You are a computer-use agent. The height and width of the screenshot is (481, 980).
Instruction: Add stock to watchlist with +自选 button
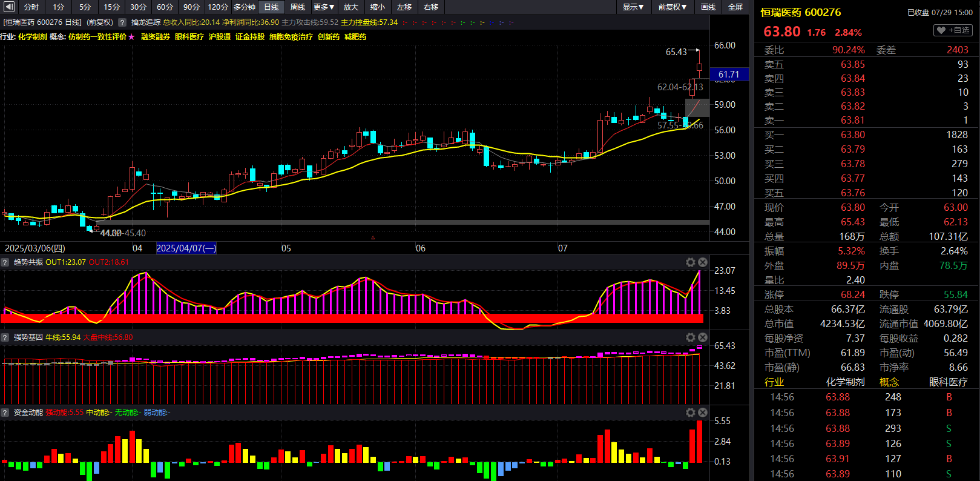pyautogui.click(x=953, y=30)
